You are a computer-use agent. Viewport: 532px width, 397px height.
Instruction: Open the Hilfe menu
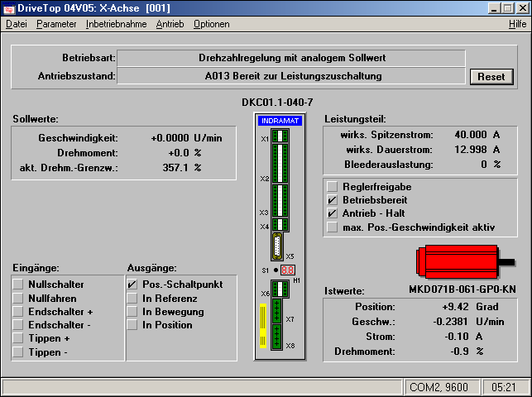pyautogui.click(x=517, y=24)
